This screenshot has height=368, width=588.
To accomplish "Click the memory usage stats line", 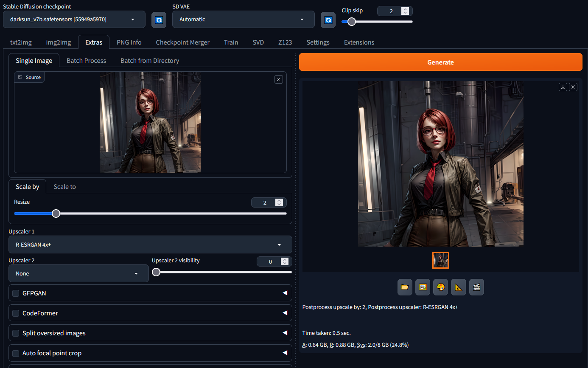I will (x=356, y=345).
